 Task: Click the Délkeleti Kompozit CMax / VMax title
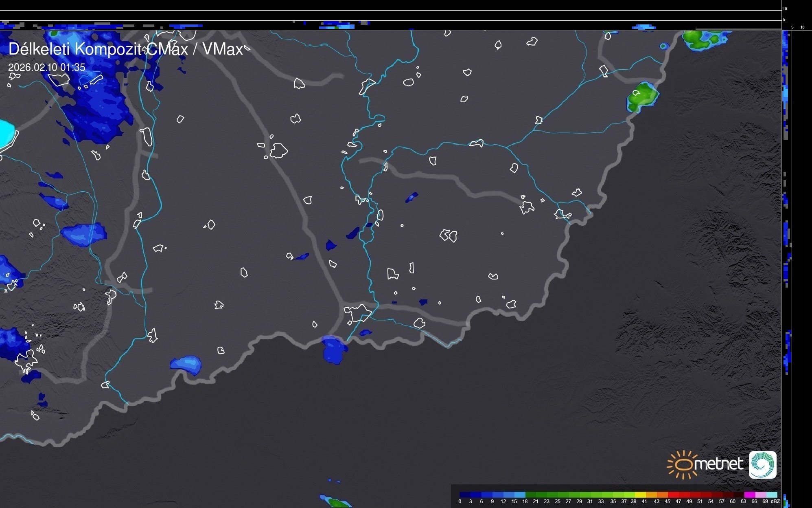click(x=126, y=49)
